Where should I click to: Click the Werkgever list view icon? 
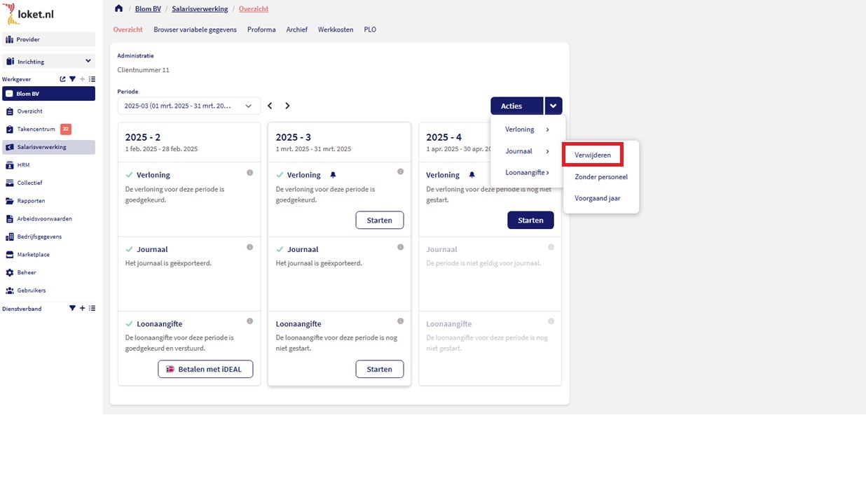[x=92, y=79]
